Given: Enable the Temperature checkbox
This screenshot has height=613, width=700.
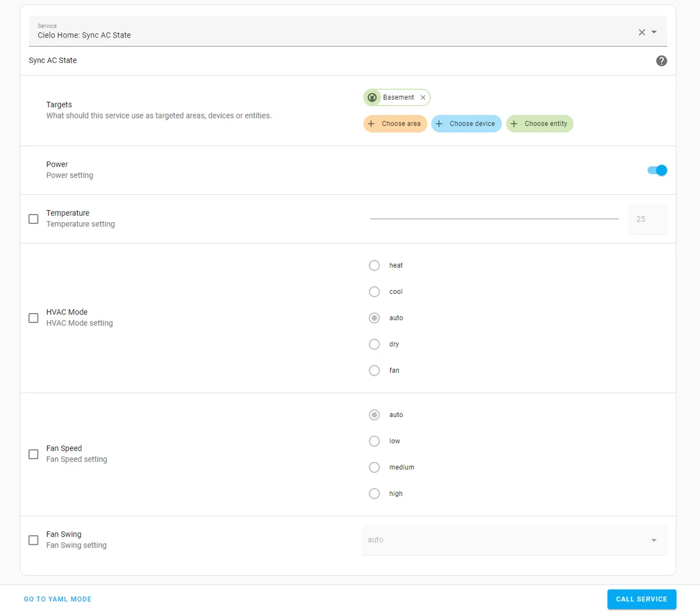Looking at the screenshot, I should pyautogui.click(x=34, y=219).
